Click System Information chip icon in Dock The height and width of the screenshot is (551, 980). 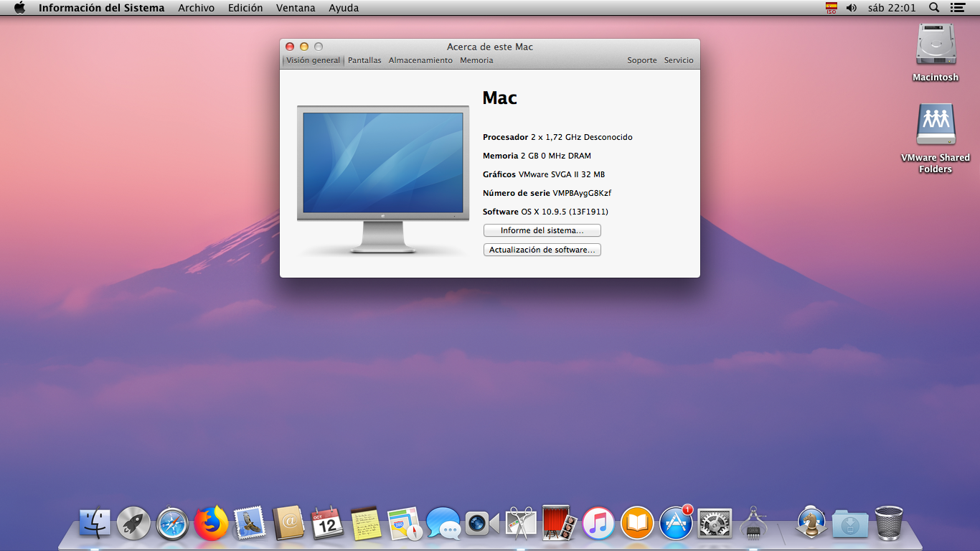point(753,523)
